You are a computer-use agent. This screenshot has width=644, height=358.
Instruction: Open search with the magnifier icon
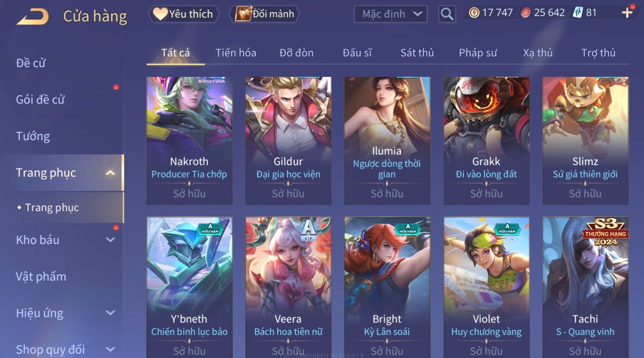447,14
